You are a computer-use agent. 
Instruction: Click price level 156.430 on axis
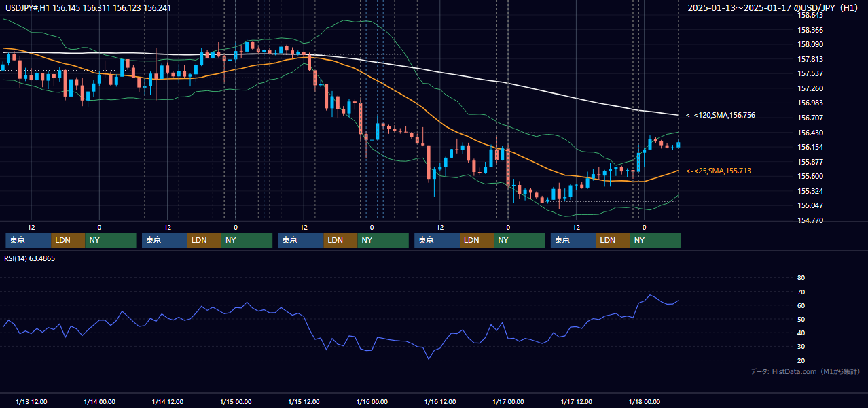(810, 133)
